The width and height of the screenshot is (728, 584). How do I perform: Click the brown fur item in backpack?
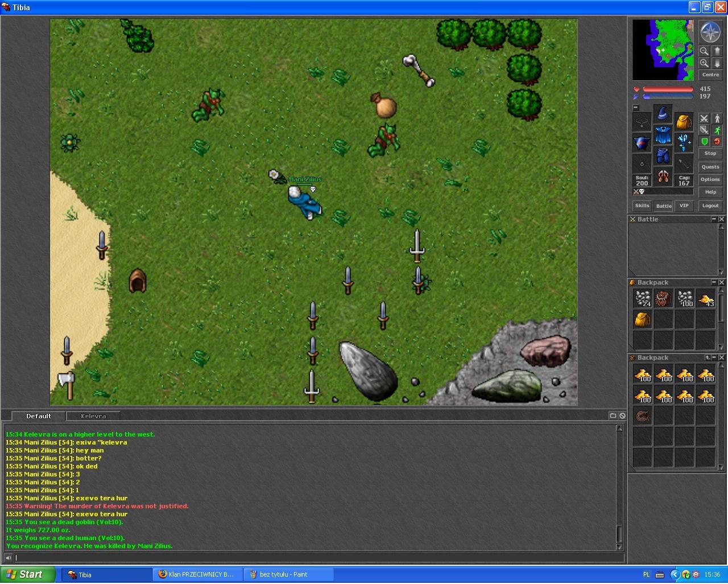664,298
